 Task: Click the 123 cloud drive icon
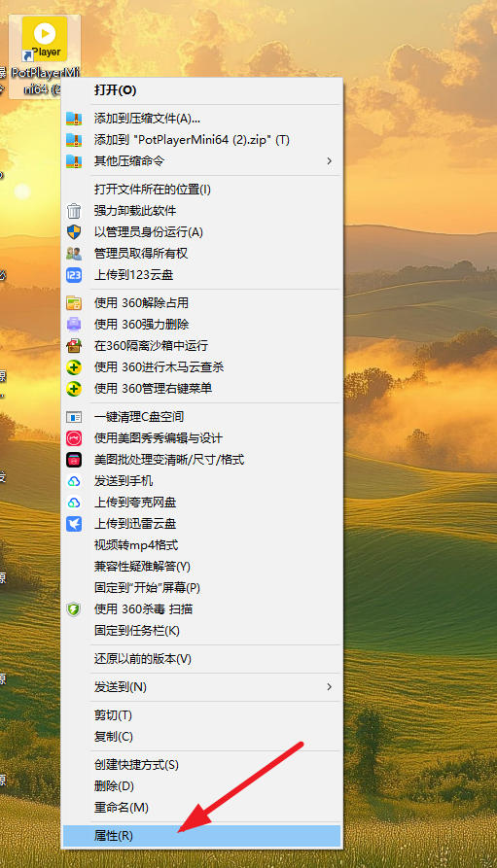[x=74, y=275]
